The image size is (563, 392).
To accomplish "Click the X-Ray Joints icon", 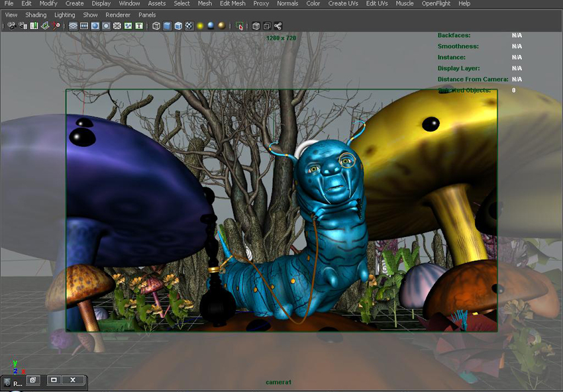I will [278, 26].
